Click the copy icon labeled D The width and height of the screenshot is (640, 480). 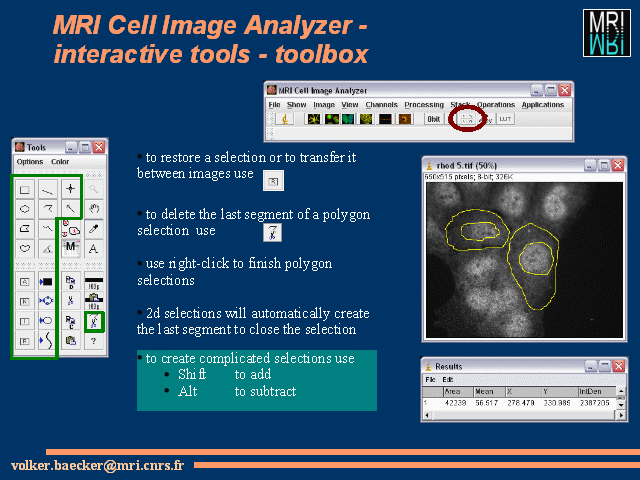pyautogui.click(x=71, y=281)
